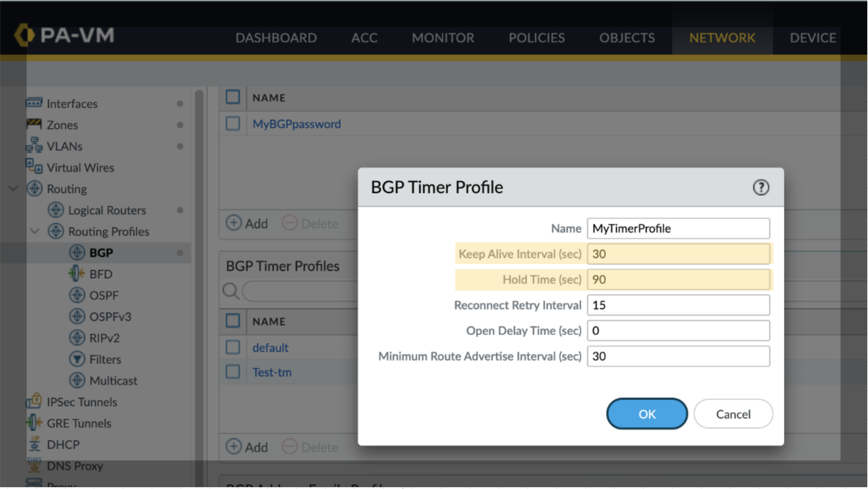Switch to the DEVICE tab
This screenshot has height=489, width=868.
coord(813,38)
